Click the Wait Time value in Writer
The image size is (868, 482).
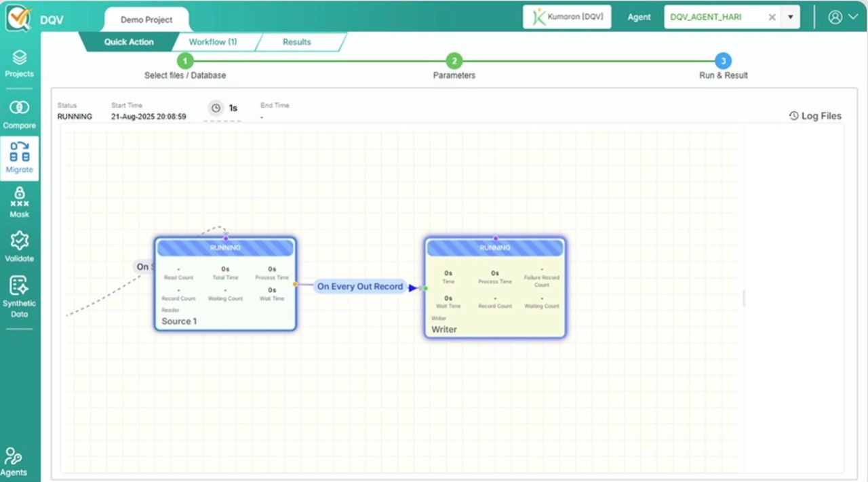(448, 298)
